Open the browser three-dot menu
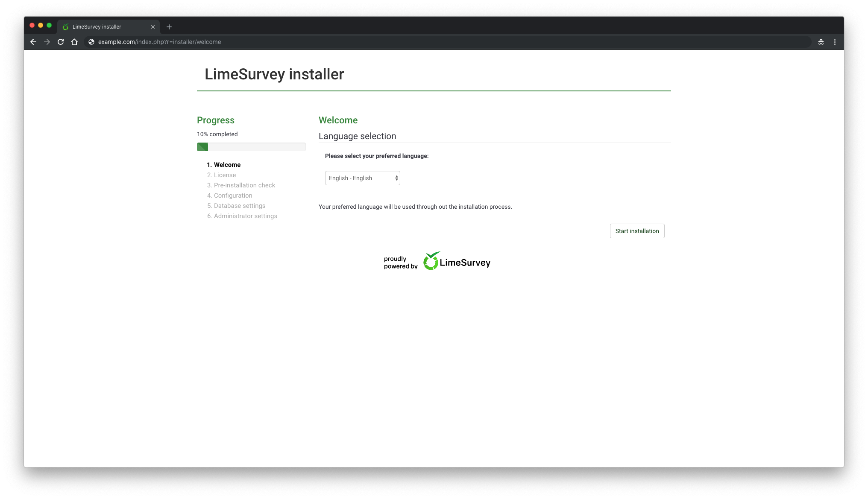The width and height of the screenshot is (868, 499). 835,42
